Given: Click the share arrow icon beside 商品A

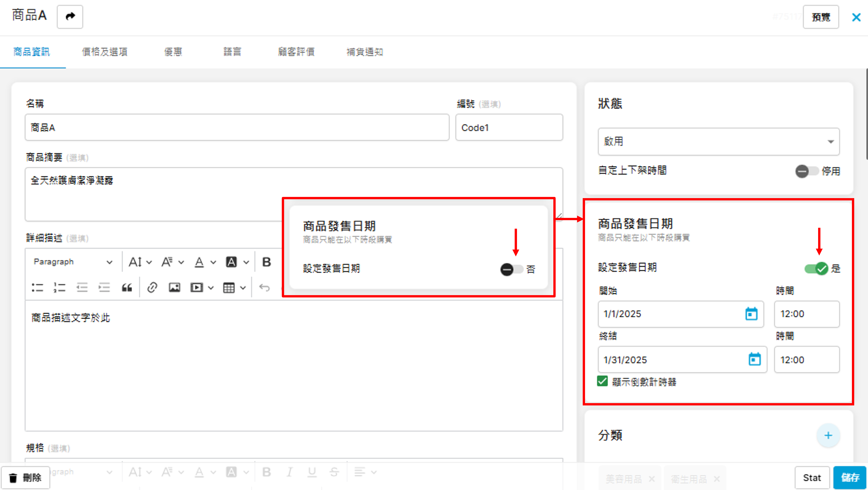Looking at the screenshot, I should [70, 17].
